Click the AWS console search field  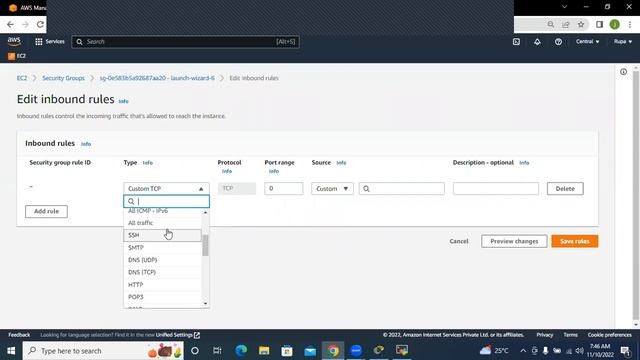click(185, 42)
